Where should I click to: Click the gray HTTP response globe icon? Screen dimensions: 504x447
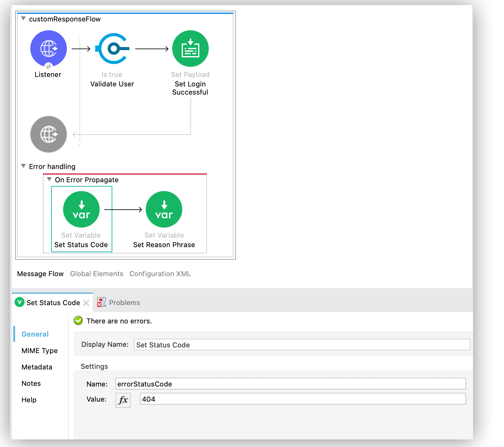(49, 134)
